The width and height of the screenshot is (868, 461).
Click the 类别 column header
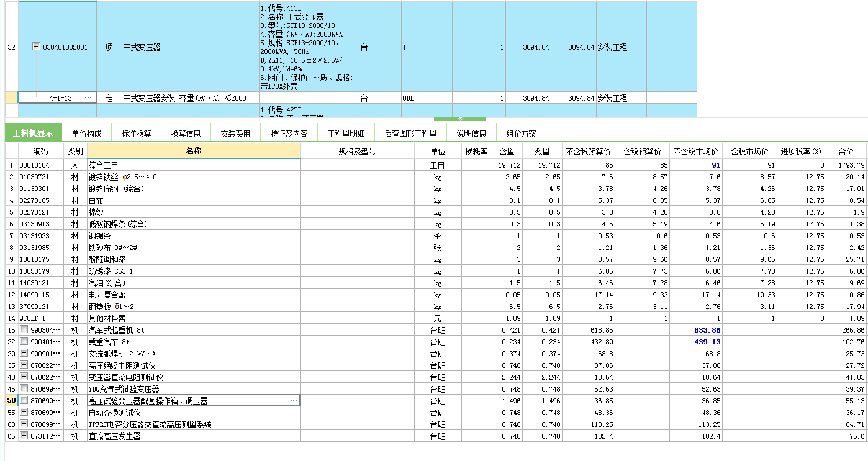(x=75, y=151)
